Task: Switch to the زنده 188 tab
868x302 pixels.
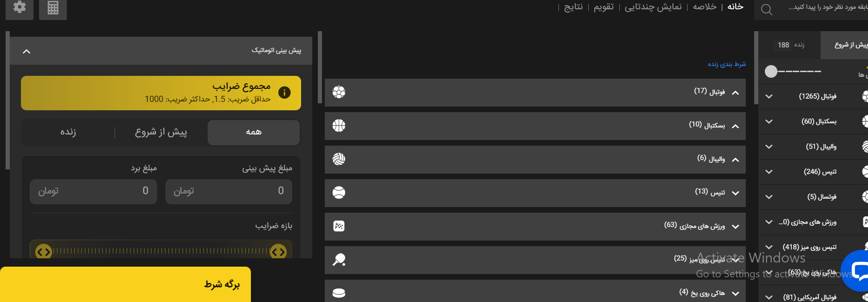Action: 791,45
